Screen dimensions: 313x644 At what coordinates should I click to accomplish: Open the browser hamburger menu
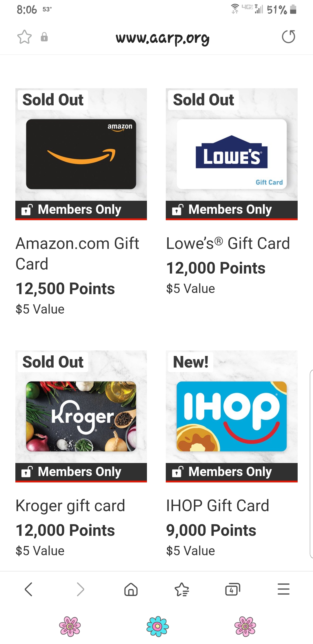[x=283, y=589]
